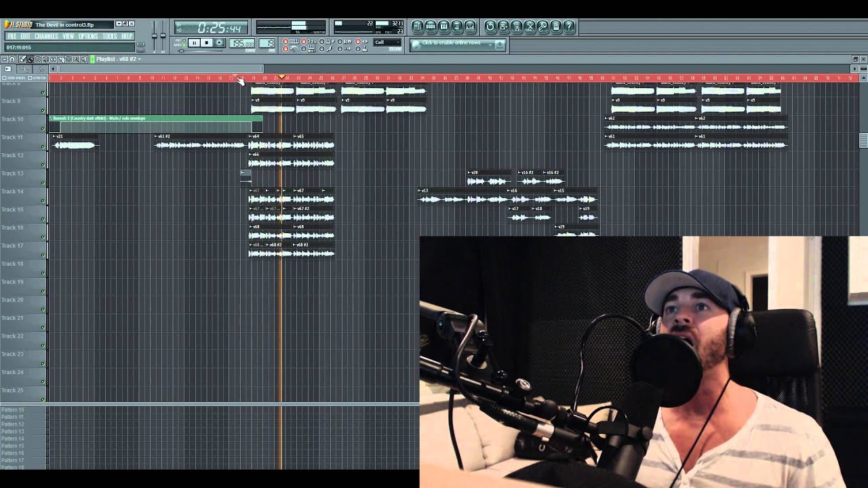Open the VIEW menu
Image resolution: width=868 pixels, height=488 pixels.
[68, 36]
